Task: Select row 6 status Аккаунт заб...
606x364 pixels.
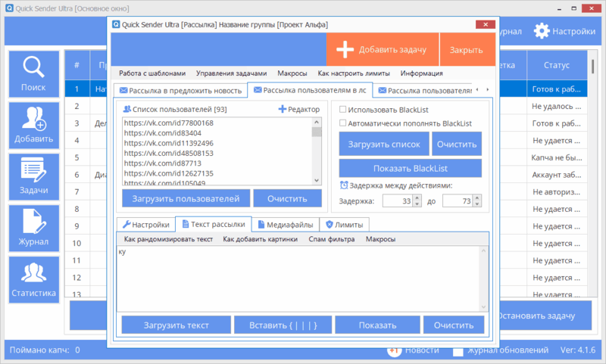Action: (557, 175)
